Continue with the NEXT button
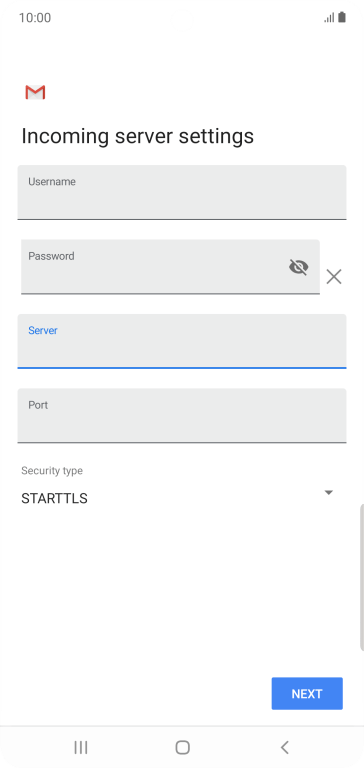 click(307, 694)
